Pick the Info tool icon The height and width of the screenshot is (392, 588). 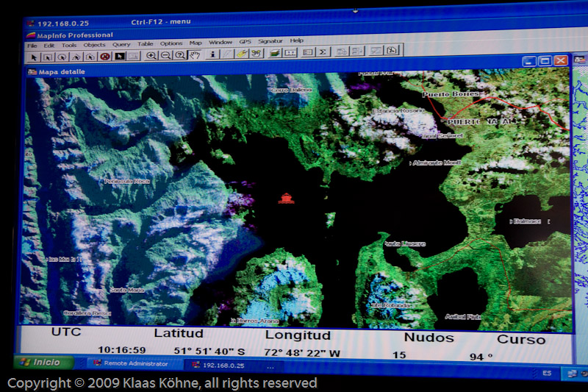pos(213,54)
